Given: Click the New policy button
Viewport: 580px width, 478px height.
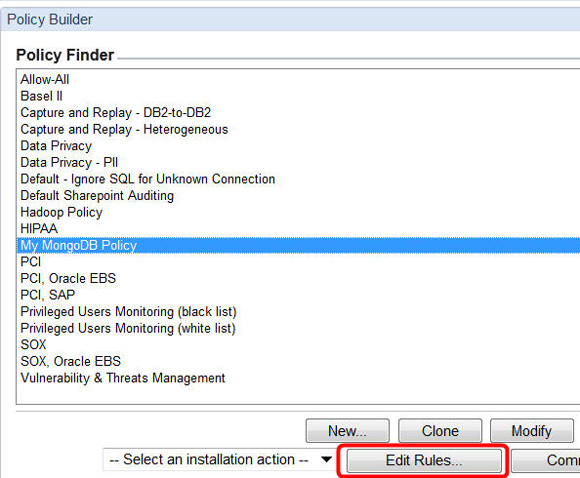Looking at the screenshot, I should pyautogui.click(x=347, y=431).
